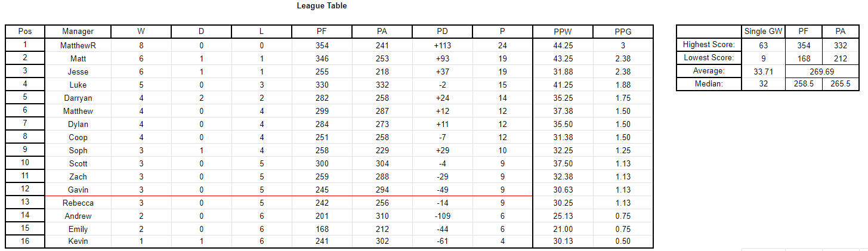Select Rebecca's manager cell
The height and width of the screenshot is (251, 868).
tap(78, 203)
